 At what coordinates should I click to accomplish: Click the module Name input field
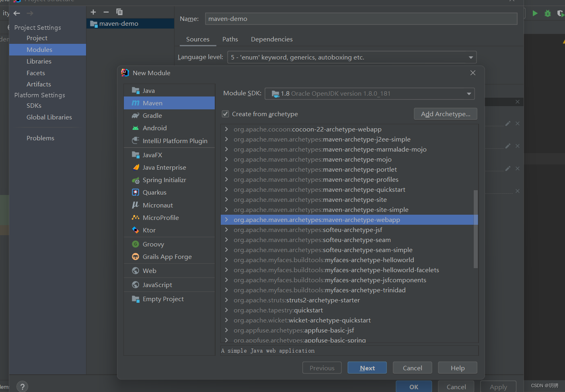coord(361,18)
